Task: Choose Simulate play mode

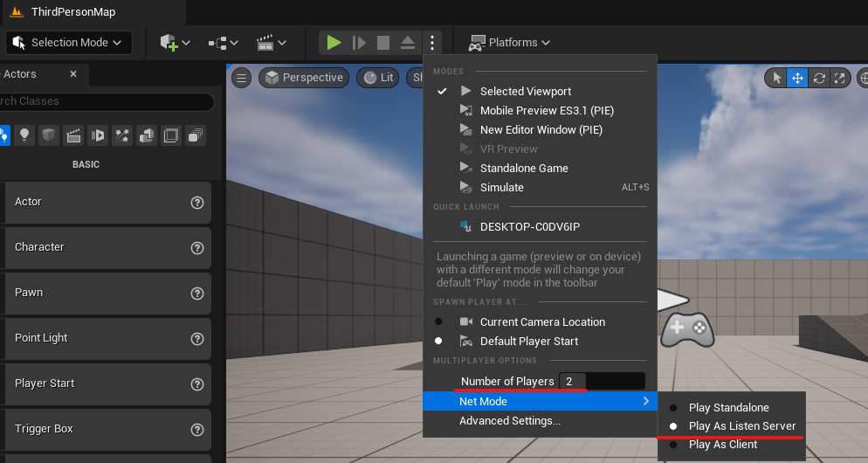Action: tap(540, 188)
